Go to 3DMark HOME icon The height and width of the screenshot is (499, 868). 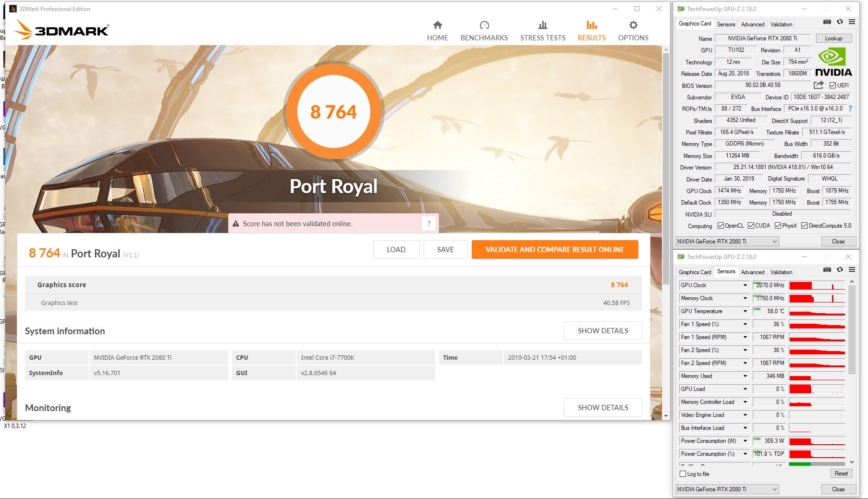click(437, 25)
